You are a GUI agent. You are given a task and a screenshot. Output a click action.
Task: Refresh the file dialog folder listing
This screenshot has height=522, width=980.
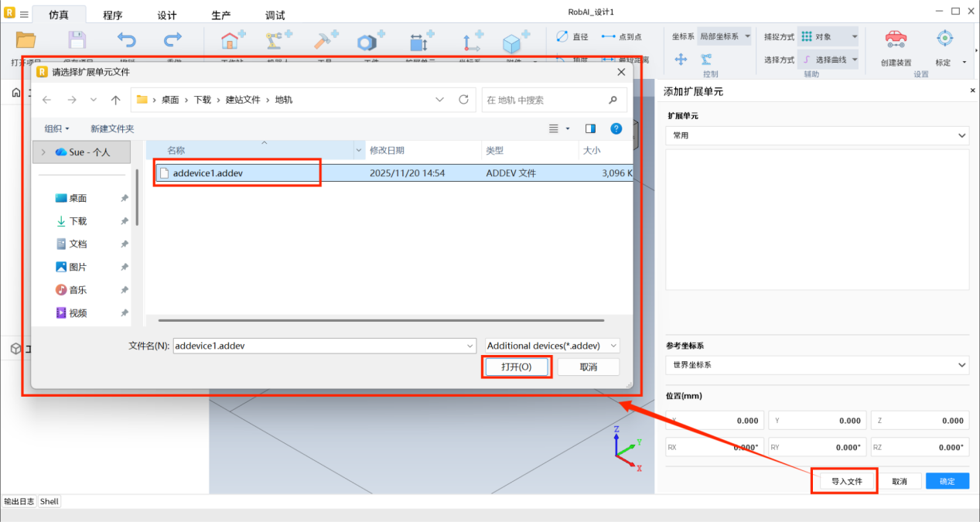463,100
